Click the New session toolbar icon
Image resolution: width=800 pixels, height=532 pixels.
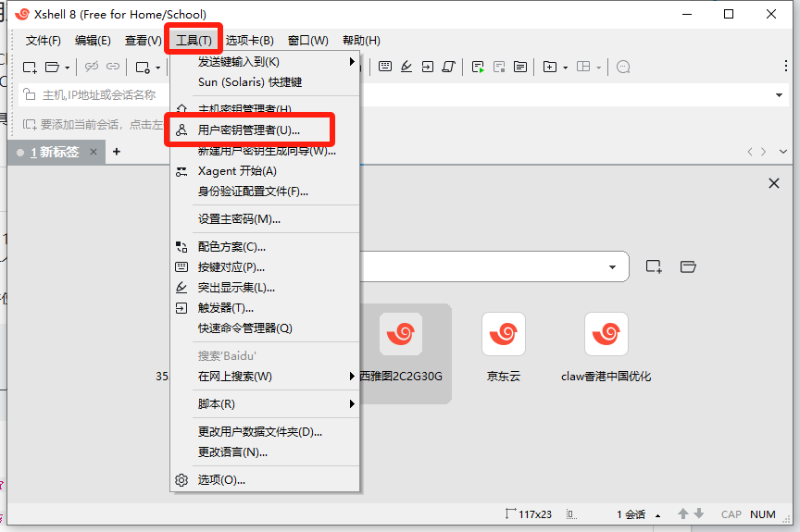pos(31,67)
